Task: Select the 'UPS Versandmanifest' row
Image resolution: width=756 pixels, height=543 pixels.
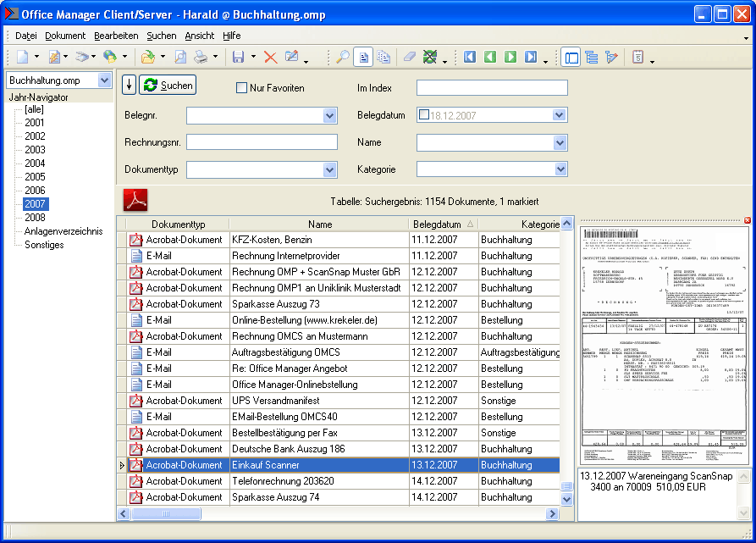Action: click(x=338, y=401)
